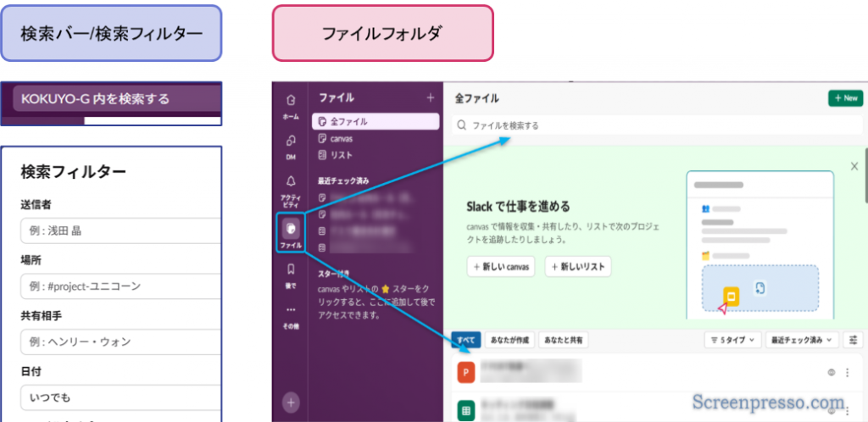868x422 pixels.
Task: Open the Activity bell icon
Action: pyautogui.click(x=291, y=182)
